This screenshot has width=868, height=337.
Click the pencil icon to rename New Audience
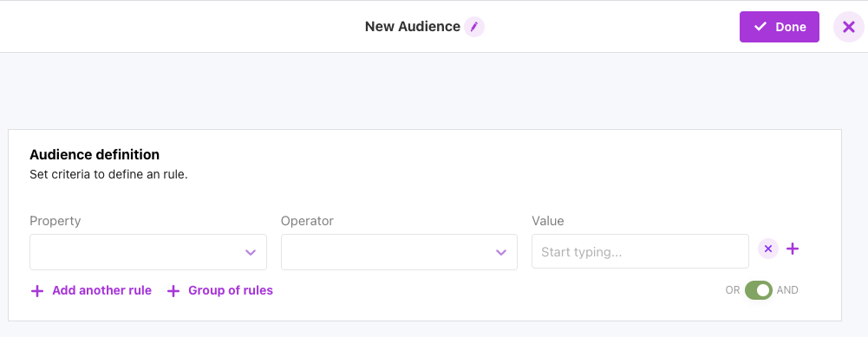click(473, 27)
